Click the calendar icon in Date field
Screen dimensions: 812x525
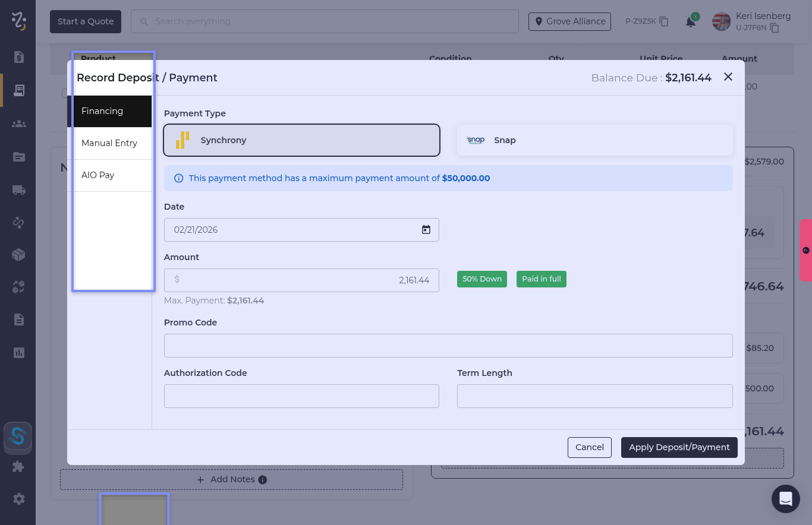tap(426, 230)
